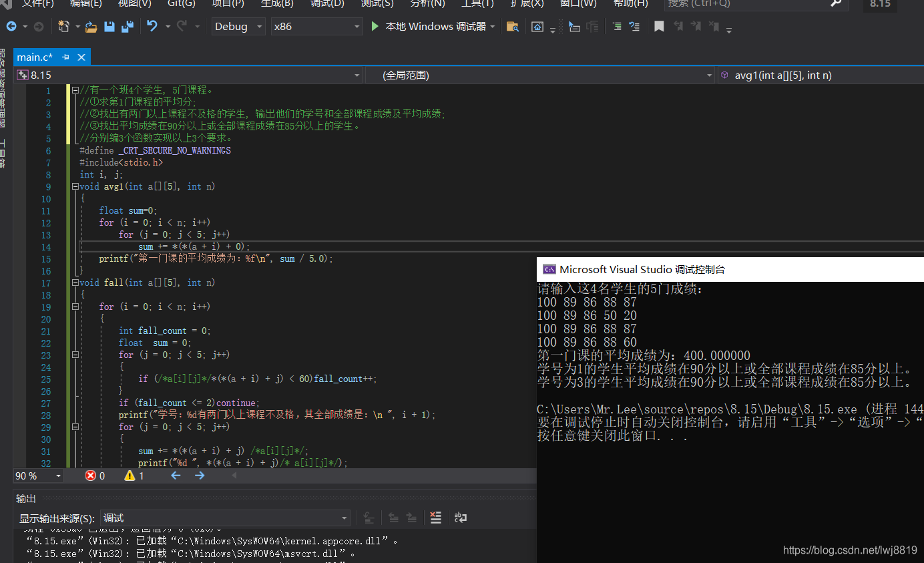
Task: Collapse the comment block at line 1
Action: [75, 90]
